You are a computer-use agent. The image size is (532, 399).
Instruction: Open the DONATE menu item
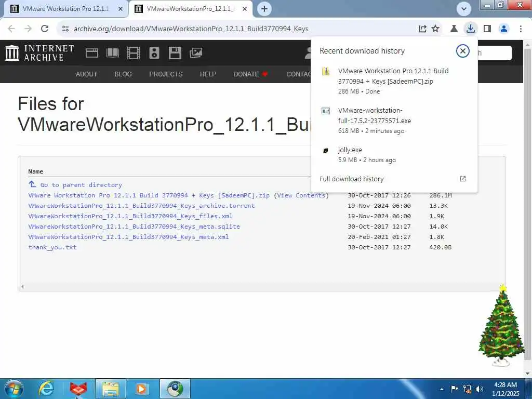[250, 74]
